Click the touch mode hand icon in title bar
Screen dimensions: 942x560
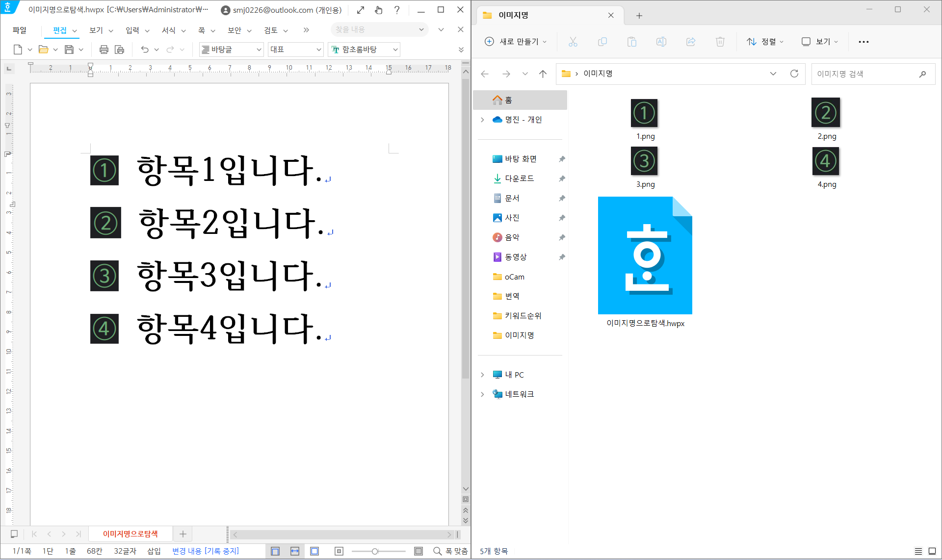tap(379, 10)
